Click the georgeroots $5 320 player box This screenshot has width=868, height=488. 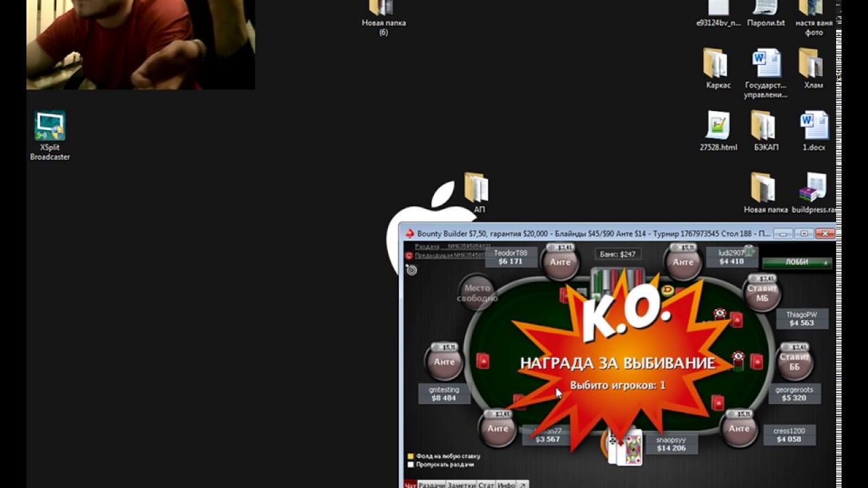[794, 394]
